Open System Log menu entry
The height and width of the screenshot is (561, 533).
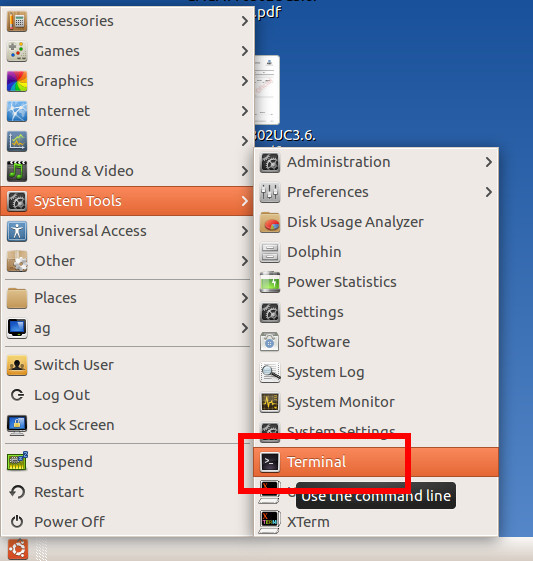coord(376,372)
